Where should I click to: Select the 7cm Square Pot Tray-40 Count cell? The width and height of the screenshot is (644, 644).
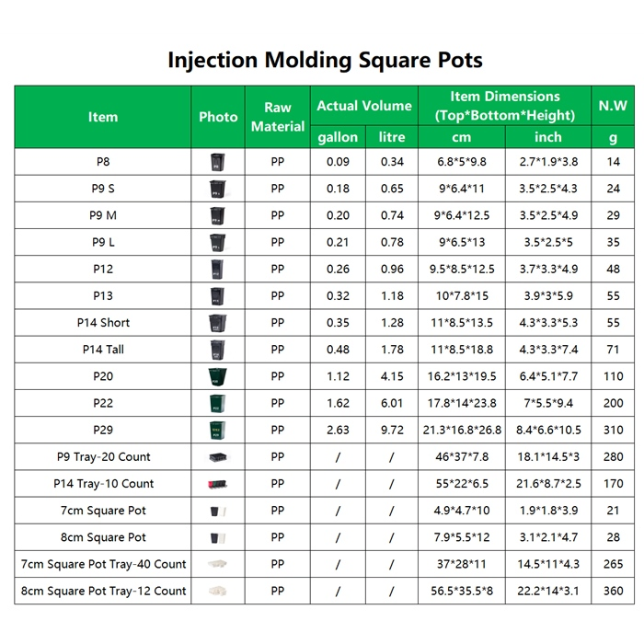pos(103,564)
